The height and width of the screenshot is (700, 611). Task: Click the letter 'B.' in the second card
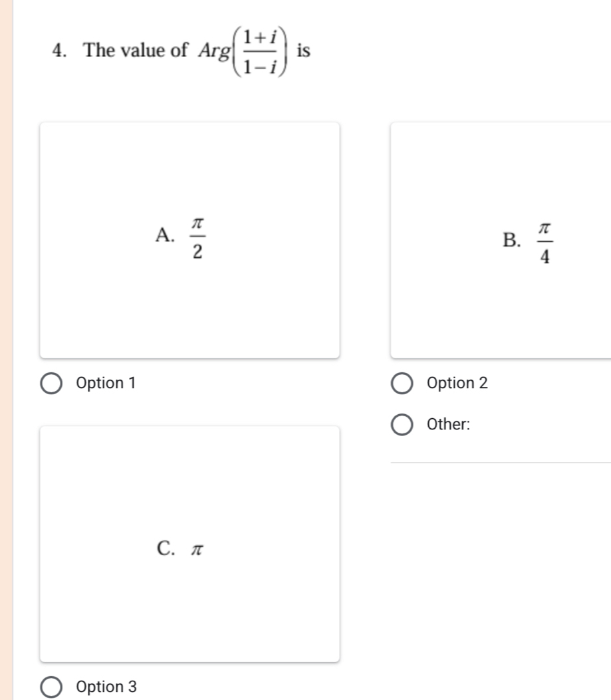(x=511, y=241)
